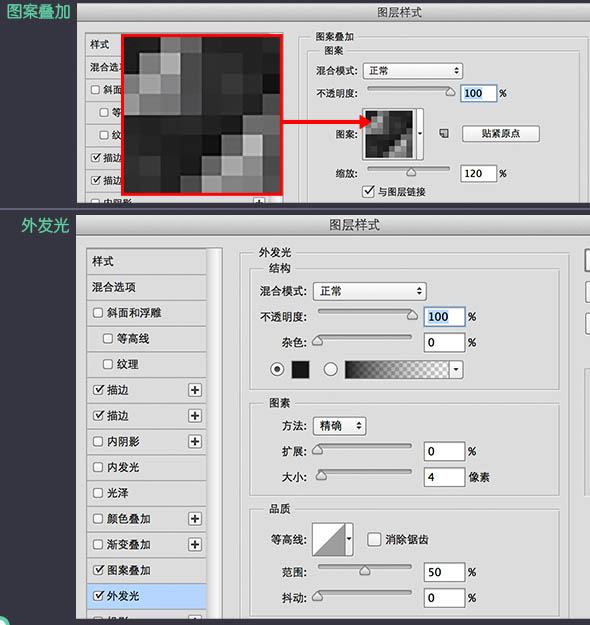590x625 pixels.
Task: Click the 范围 slider handle
Action: pyautogui.click(x=365, y=571)
